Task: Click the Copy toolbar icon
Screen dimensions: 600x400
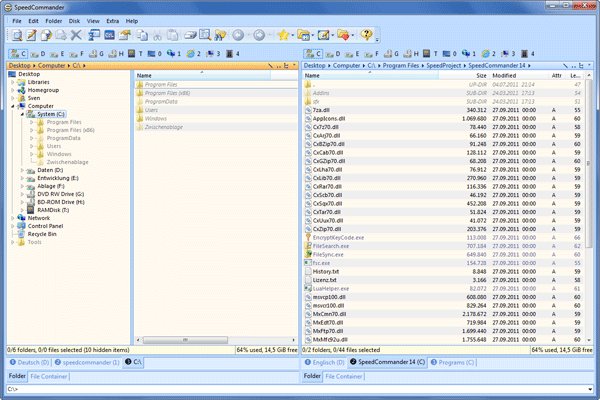Action: tap(142, 35)
